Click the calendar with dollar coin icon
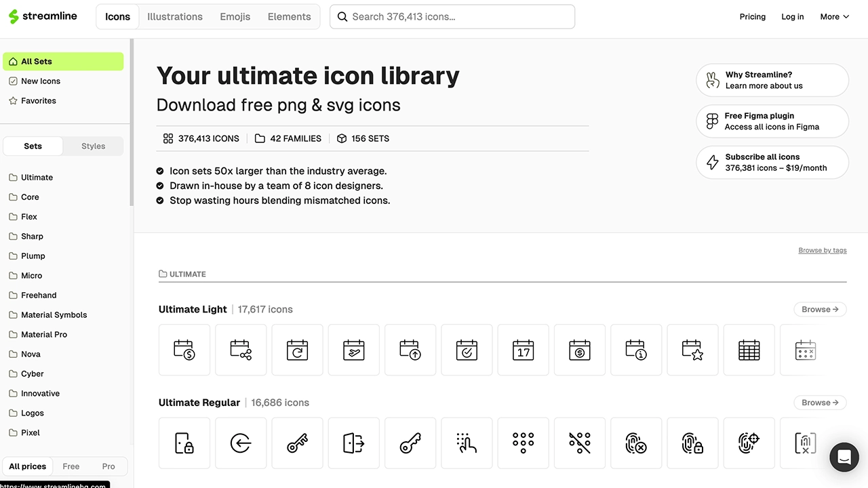The height and width of the screenshot is (488, 868). click(x=184, y=350)
